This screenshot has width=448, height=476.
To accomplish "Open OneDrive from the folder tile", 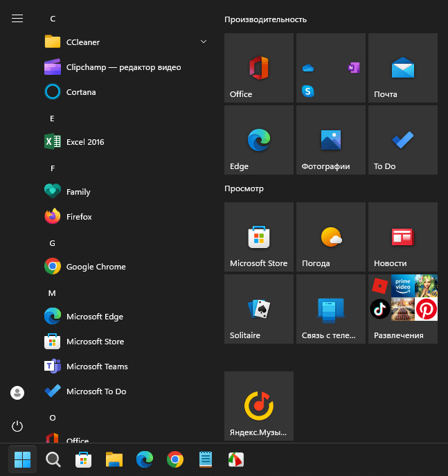I will [x=308, y=68].
